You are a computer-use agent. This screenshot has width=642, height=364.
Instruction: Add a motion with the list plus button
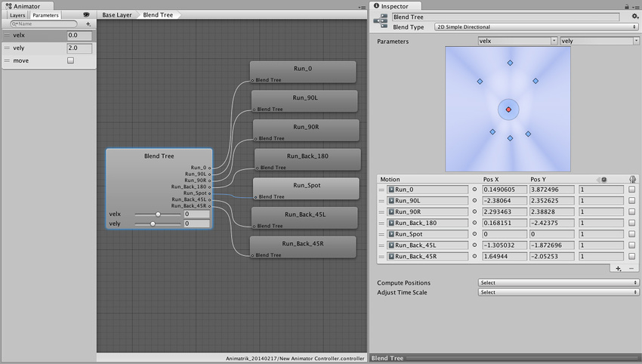(x=619, y=268)
